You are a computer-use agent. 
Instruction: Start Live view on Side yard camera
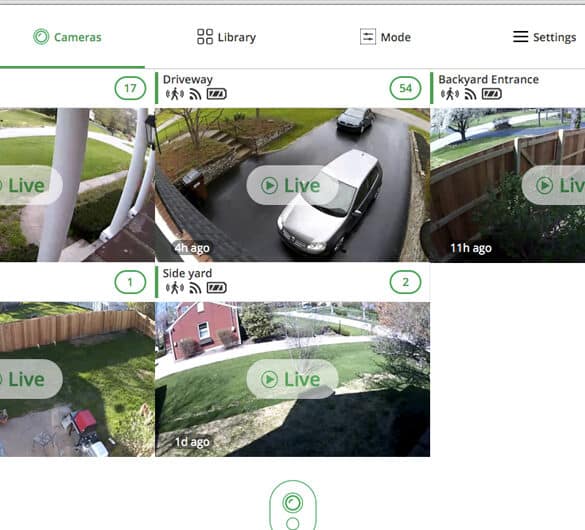click(x=292, y=379)
